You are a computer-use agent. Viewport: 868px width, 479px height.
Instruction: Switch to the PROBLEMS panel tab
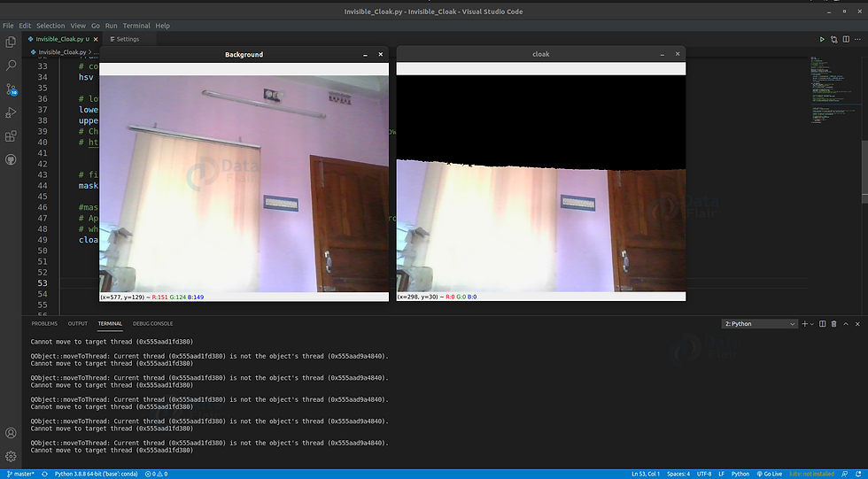[x=44, y=323]
